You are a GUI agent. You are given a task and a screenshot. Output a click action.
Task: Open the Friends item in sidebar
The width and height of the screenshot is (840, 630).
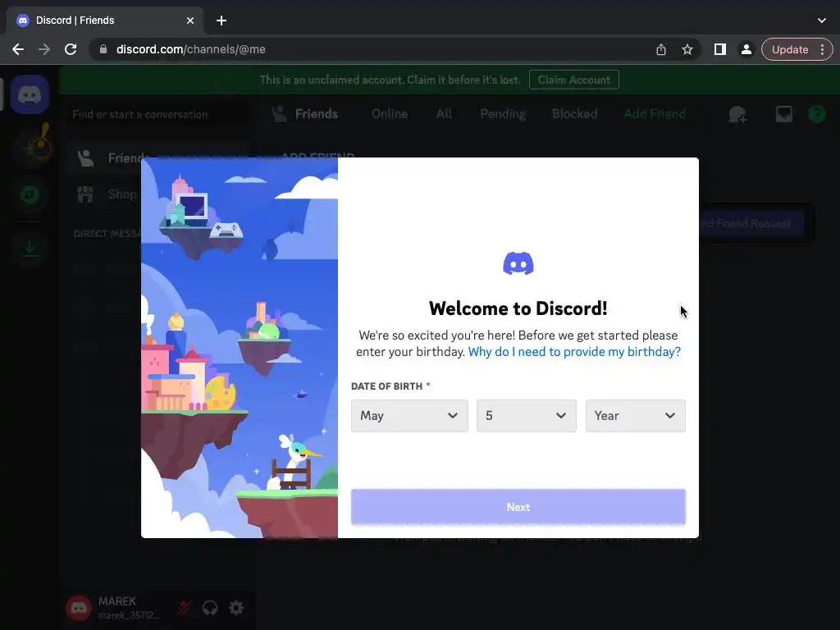tap(158, 158)
